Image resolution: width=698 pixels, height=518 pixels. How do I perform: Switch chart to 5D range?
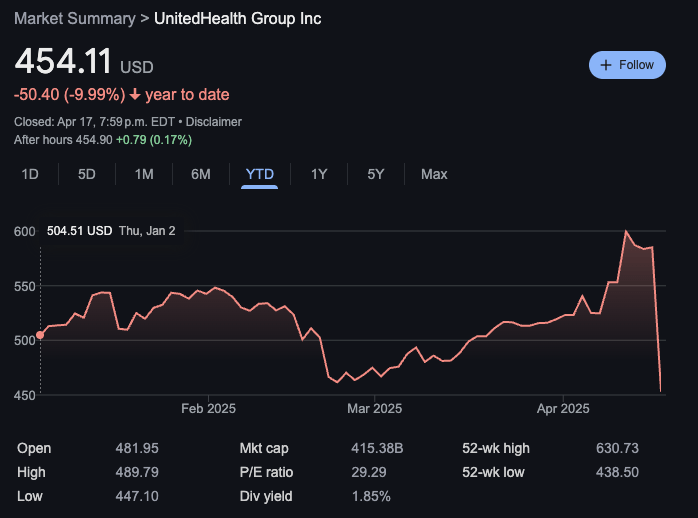click(x=87, y=174)
